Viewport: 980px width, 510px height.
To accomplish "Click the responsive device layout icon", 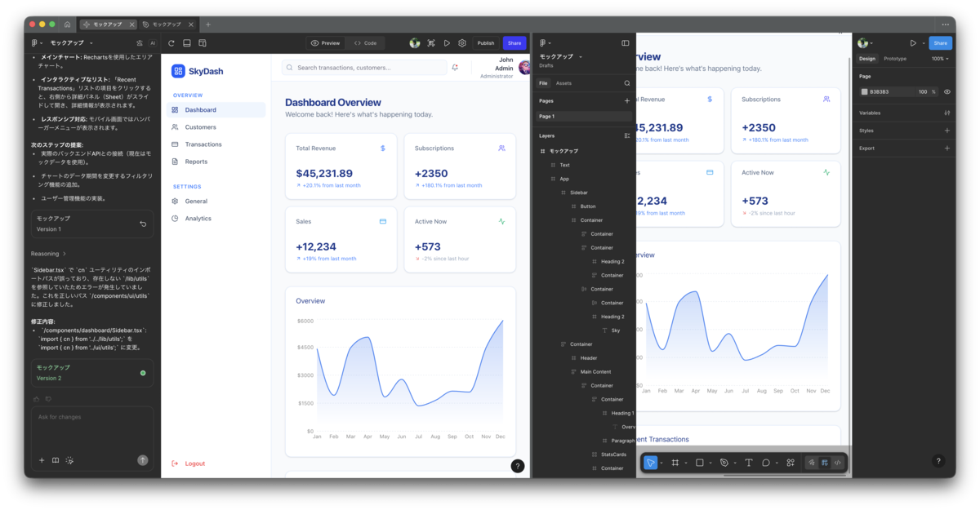I will coord(203,43).
